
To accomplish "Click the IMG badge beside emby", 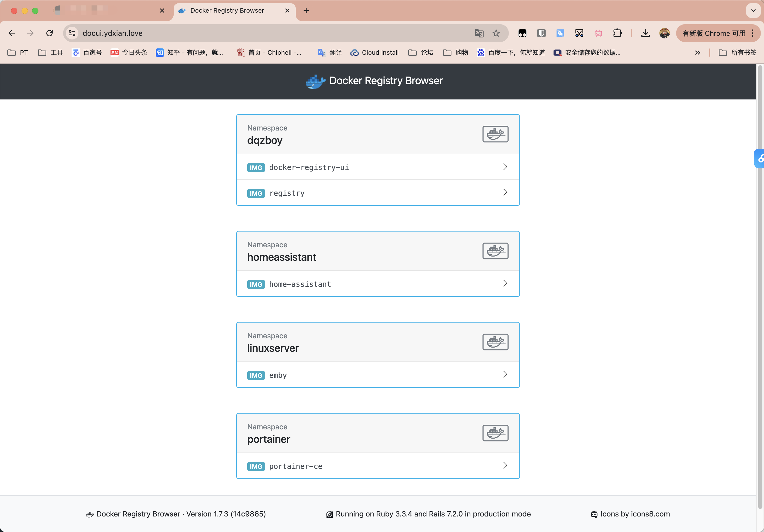I will pyautogui.click(x=256, y=375).
